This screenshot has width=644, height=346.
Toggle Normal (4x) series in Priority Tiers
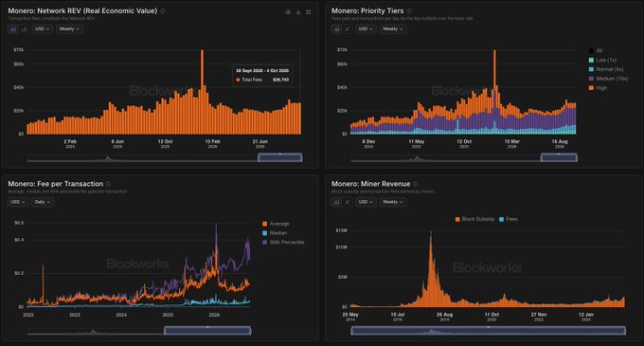click(x=606, y=69)
